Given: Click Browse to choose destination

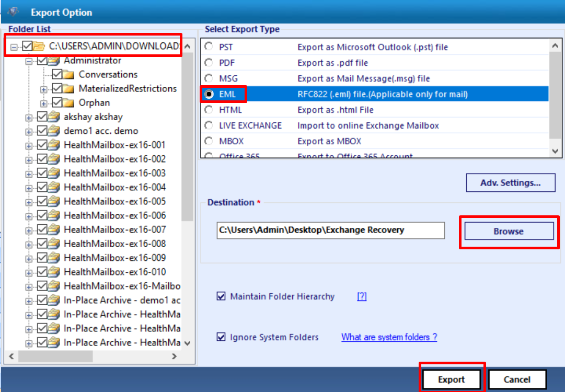Looking at the screenshot, I should [x=509, y=231].
